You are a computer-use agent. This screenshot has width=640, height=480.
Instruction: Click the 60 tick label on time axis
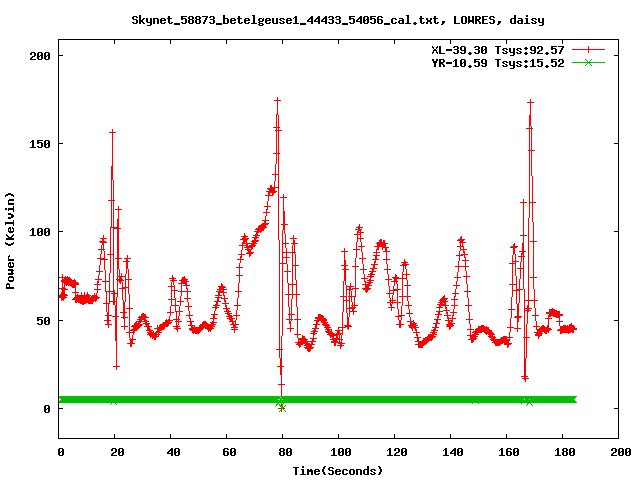pyautogui.click(x=229, y=452)
